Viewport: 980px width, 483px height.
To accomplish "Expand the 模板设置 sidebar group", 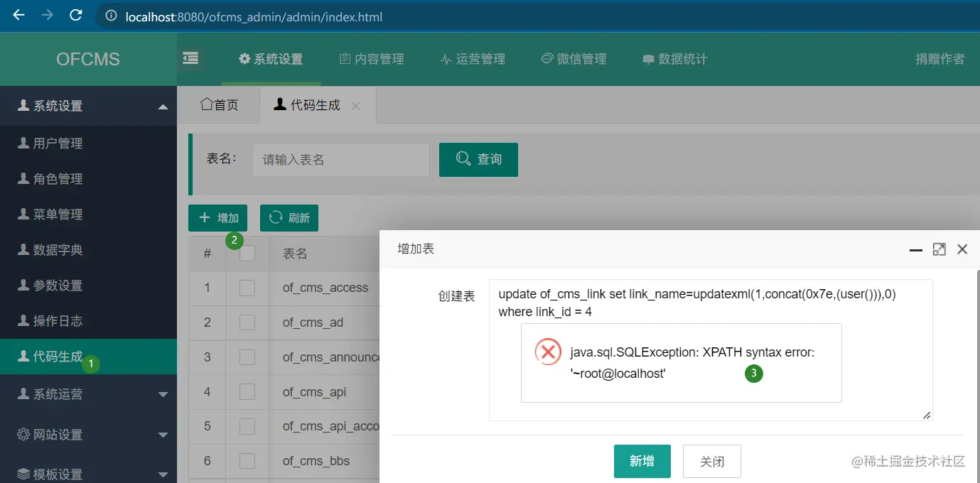I will (x=88, y=474).
